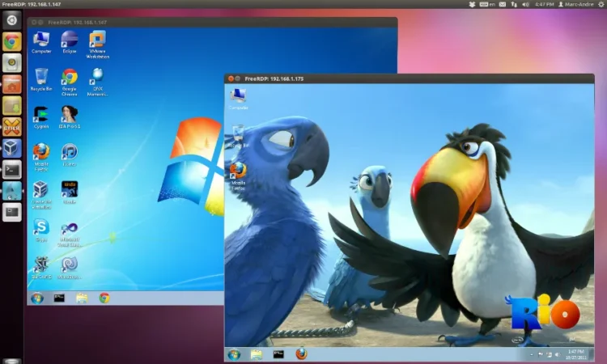Open command prompt in the 192.168.1.147 taskbar

(59, 298)
